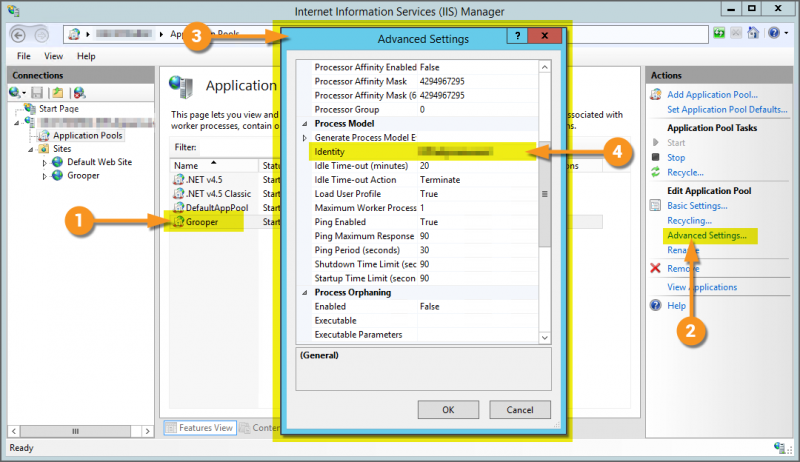Click OK in Advanced Settings
800x462 pixels.
(448, 409)
